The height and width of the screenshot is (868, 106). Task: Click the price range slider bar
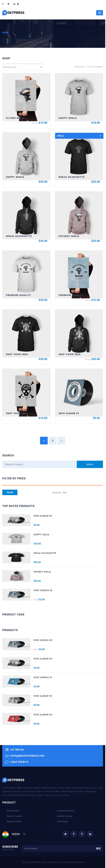coord(53,485)
